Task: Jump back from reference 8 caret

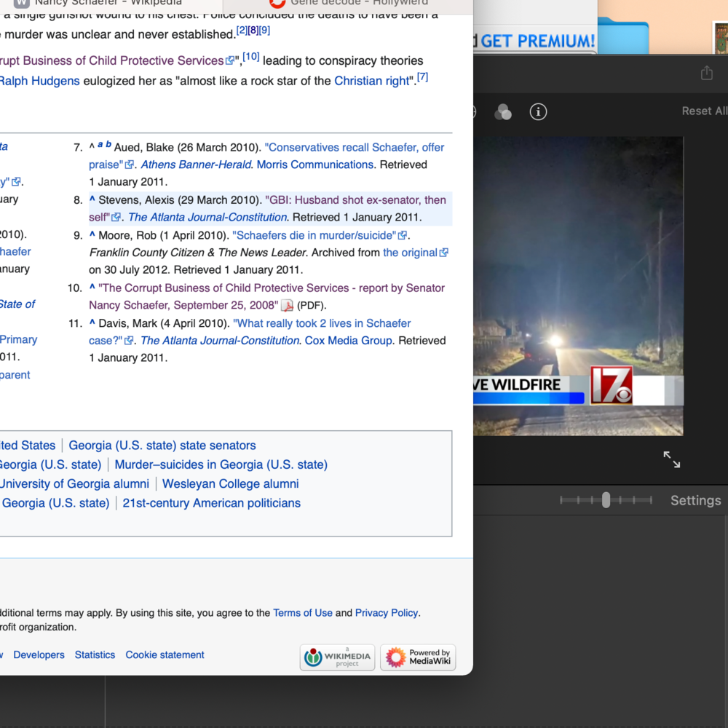Action: coord(92,199)
